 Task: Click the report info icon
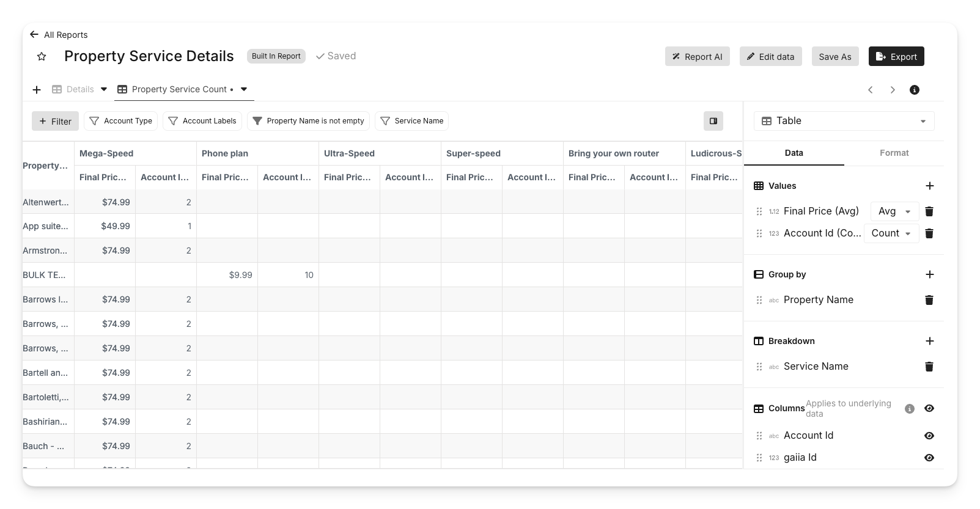click(914, 90)
